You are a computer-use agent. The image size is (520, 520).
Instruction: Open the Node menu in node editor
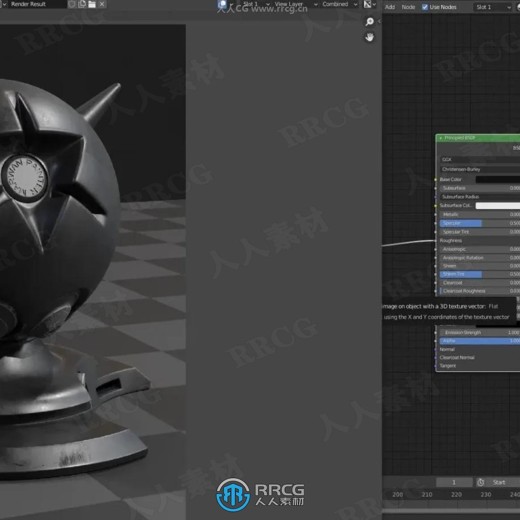408,7
